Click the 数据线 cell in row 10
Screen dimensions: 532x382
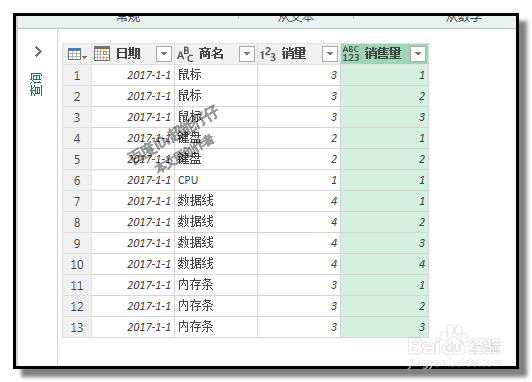[216, 265]
